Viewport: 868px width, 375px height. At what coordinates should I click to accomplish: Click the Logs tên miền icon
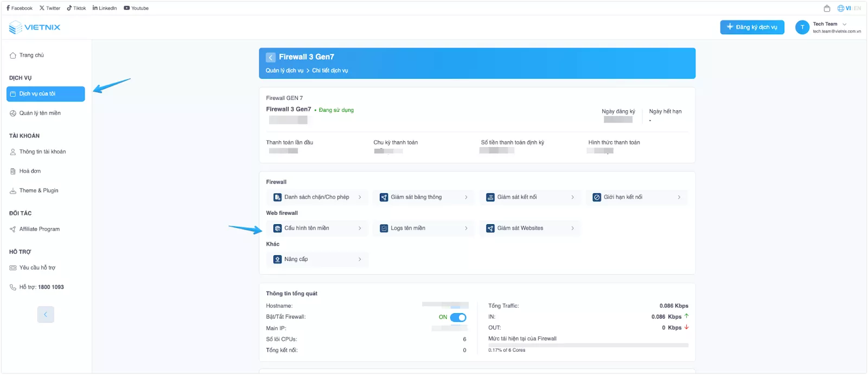pyautogui.click(x=384, y=228)
